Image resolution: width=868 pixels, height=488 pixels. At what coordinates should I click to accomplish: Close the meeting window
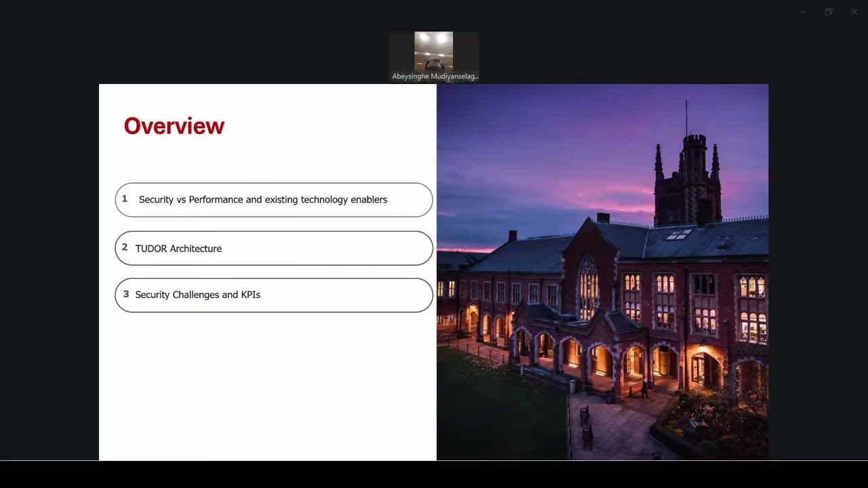(854, 12)
